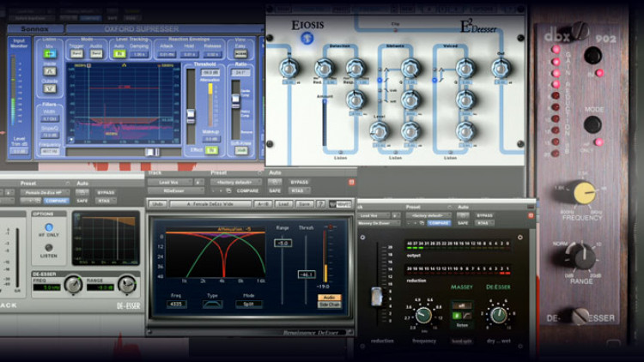Click the In knob on Eiosis E2 Deesser
644x362 pixels.
[289, 68]
